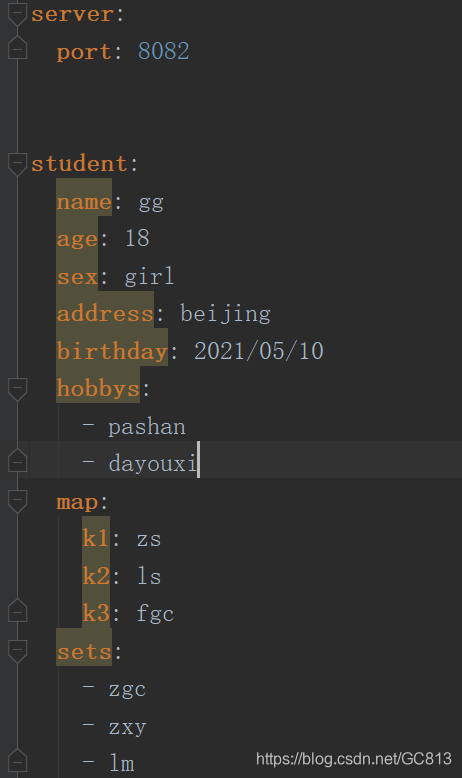Click the k3 value 'fgc'
462x778 pixels.
coord(155,614)
